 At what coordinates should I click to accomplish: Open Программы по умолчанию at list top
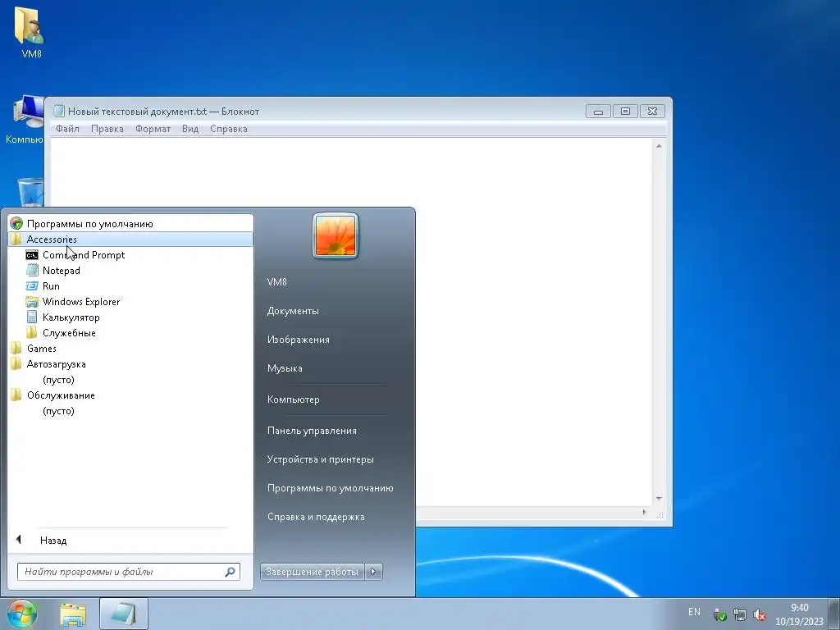pyautogui.click(x=81, y=223)
